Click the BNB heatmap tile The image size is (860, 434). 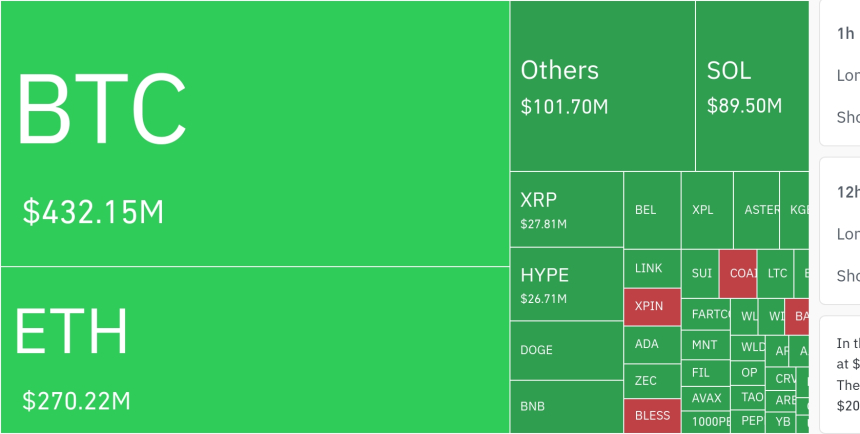pyautogui.click(x=566, y=407)
